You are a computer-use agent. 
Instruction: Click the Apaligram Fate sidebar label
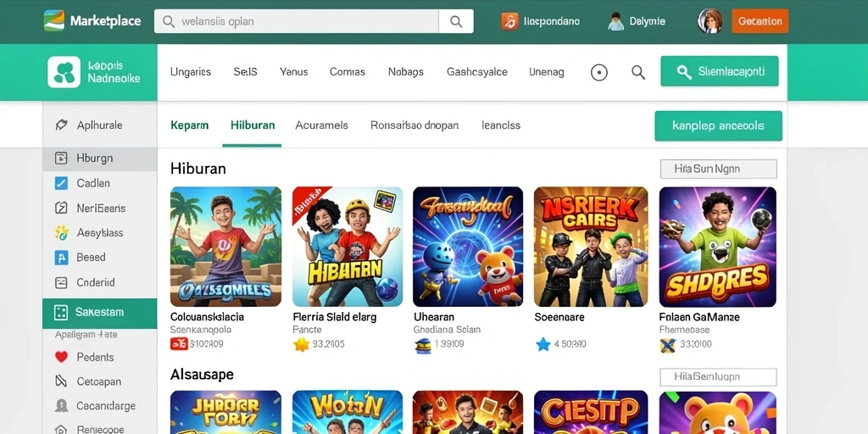click(x=86, y=335)
